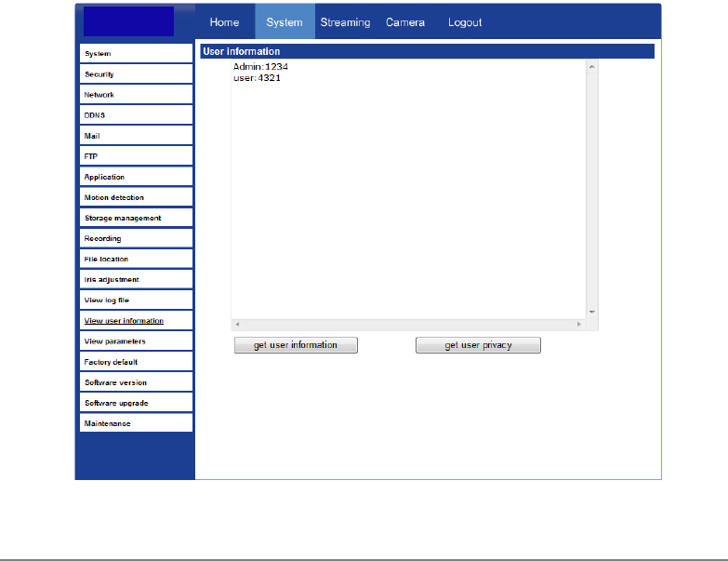Click the scroll up arrow of text area

point(592,67)
